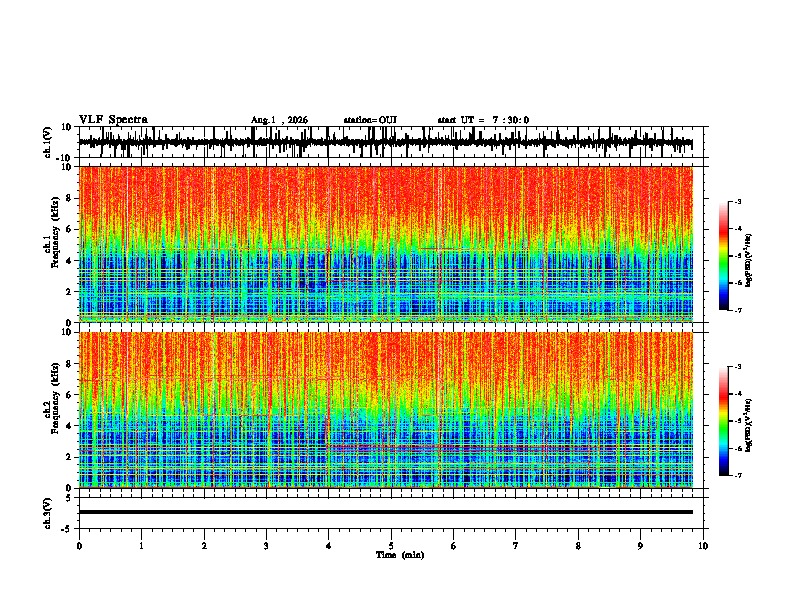This screenshot has height=612, width=792.
Task: Click the ch.2 "Frequency (kHz)" axis title
Action: 56,398
